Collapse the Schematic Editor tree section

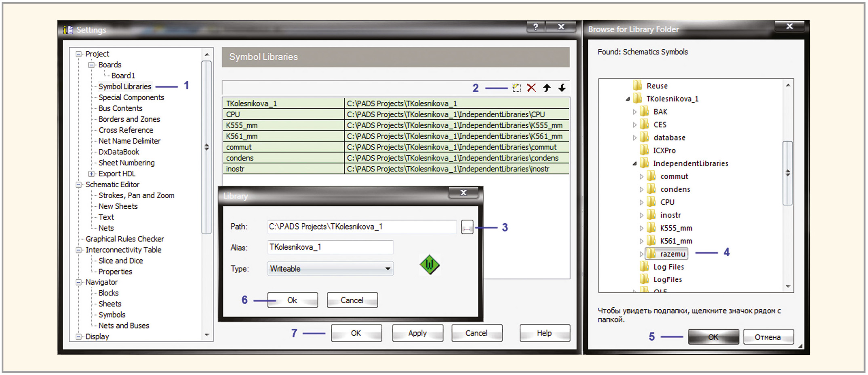click(78, 184)
